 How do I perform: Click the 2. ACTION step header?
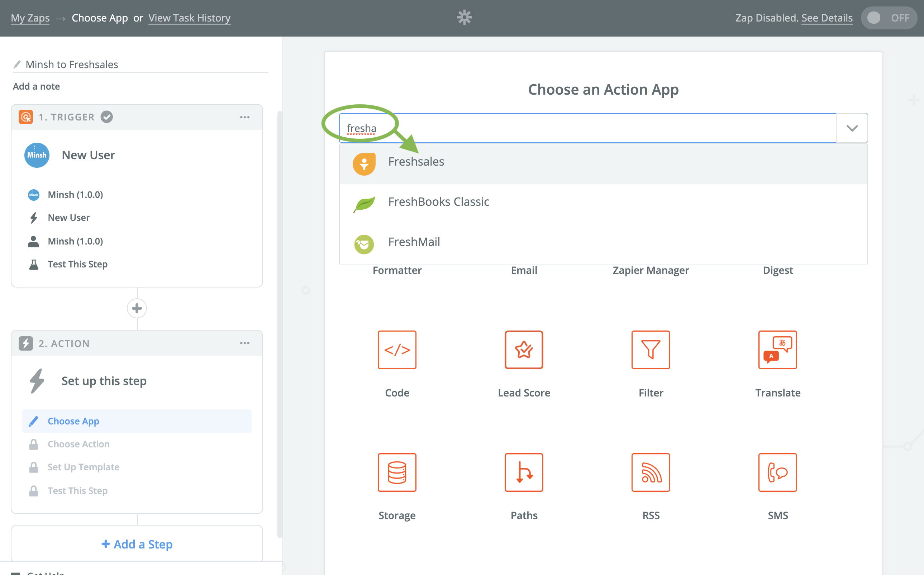click(137, 343)
